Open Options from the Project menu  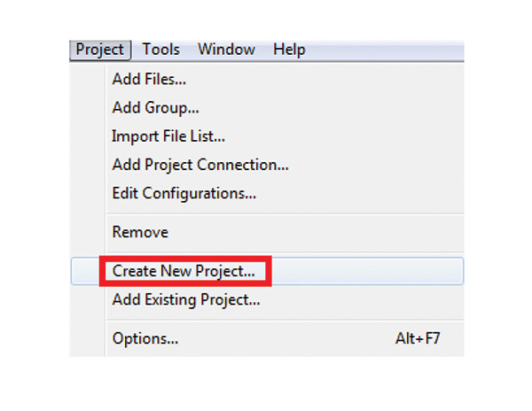[x=145, y=338]
